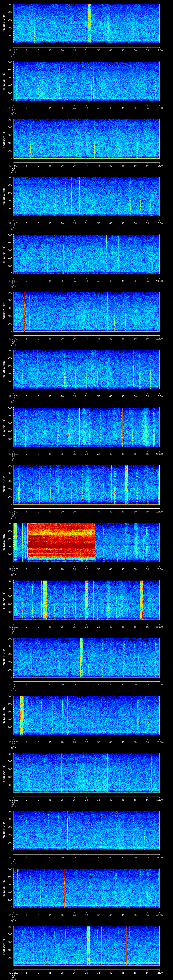Select the spectrogram panel starting at 19:16:00
Screen dimensions: 173x980
click(x=86, y=24)
